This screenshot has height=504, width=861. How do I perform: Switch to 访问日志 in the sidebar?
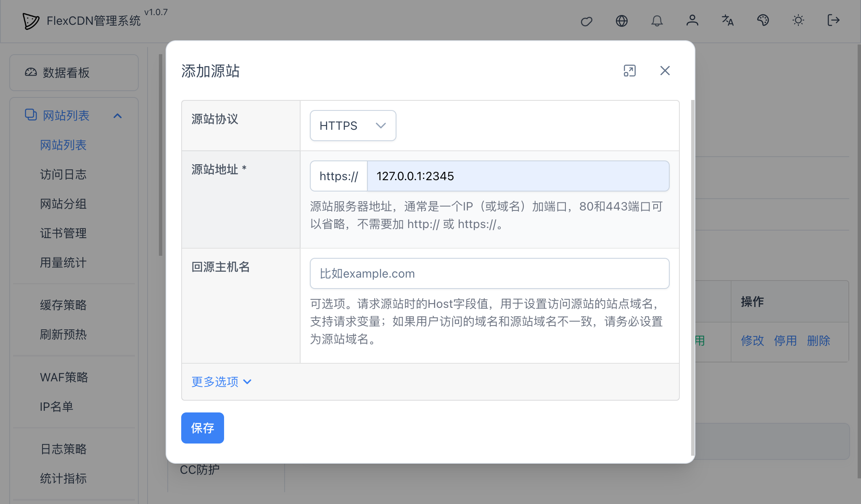63,175
